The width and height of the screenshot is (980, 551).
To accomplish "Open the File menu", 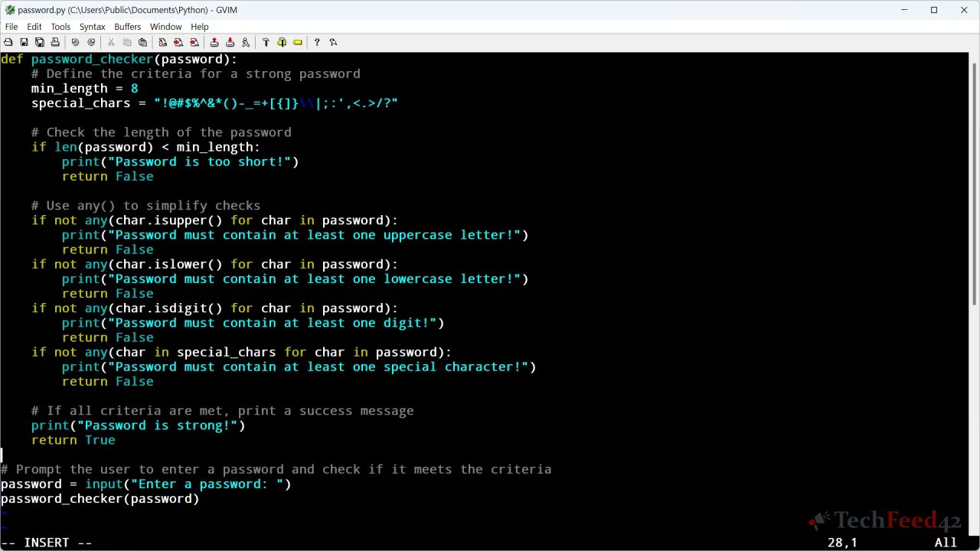I will (x=11, y=27).
